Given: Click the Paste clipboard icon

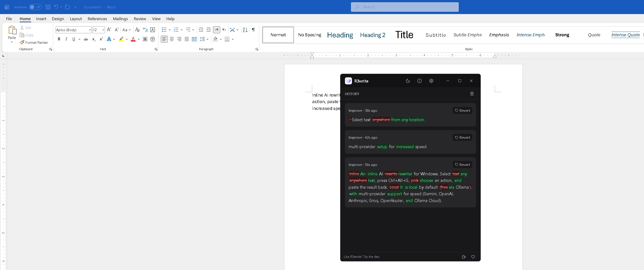Looking at the screenshot, I should click(12, 30).
